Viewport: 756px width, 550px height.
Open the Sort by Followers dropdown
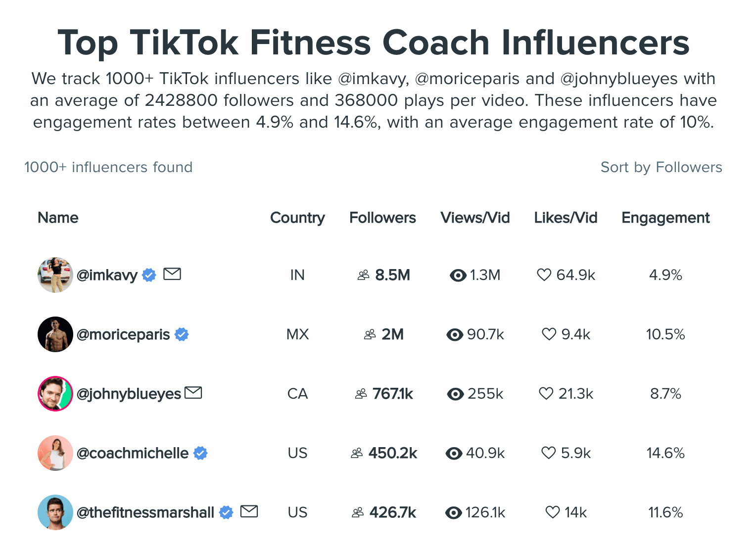pyautogui.click(x=661, y=167)
